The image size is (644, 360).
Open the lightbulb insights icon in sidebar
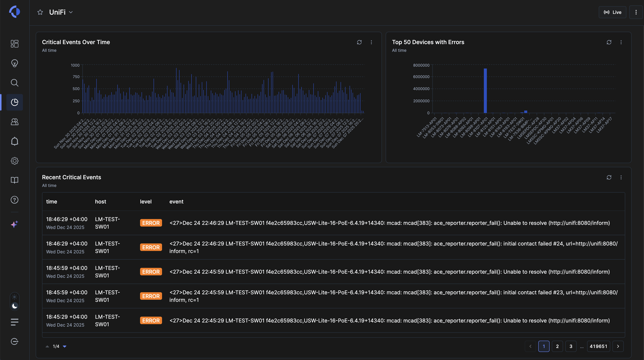pos(14,63)
